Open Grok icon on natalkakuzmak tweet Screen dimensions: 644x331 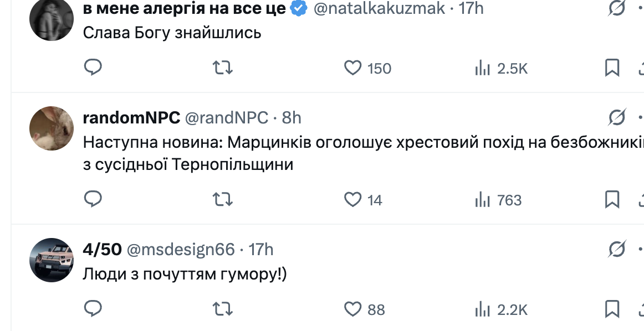[x=616, y=8]
